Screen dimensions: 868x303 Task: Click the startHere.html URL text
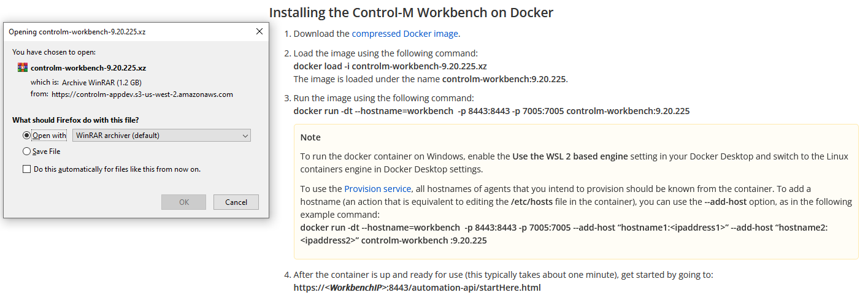417,288
